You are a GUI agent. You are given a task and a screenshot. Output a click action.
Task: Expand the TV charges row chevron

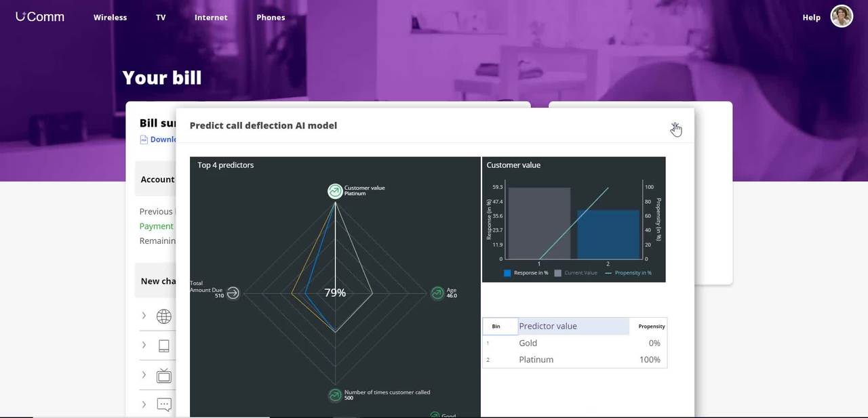[x=144, y=375]
